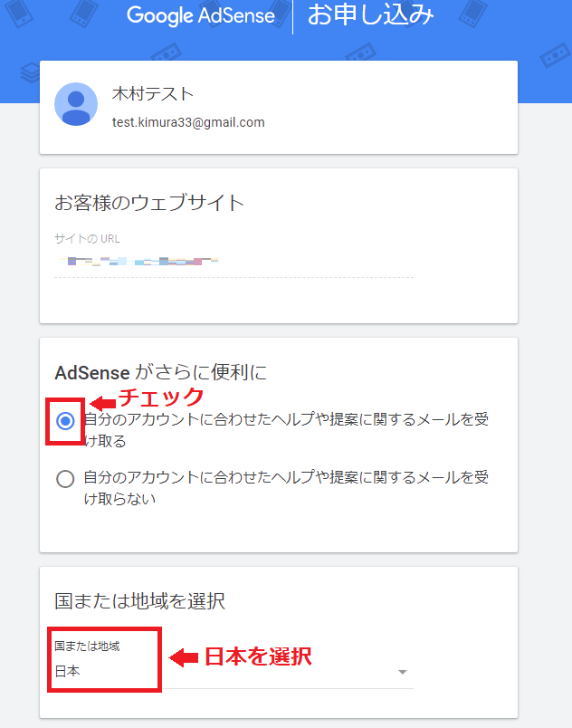
Task: Click the AdSense がさらに便利に heading
Action: coord(160,372)
